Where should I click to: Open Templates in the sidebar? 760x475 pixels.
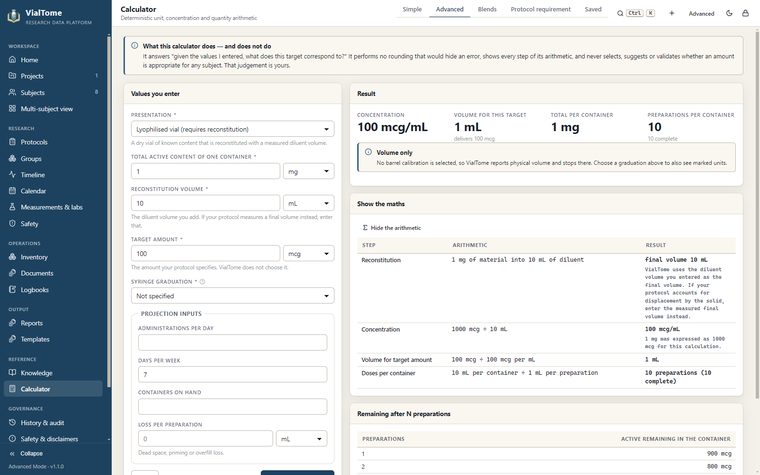[53, 339]
